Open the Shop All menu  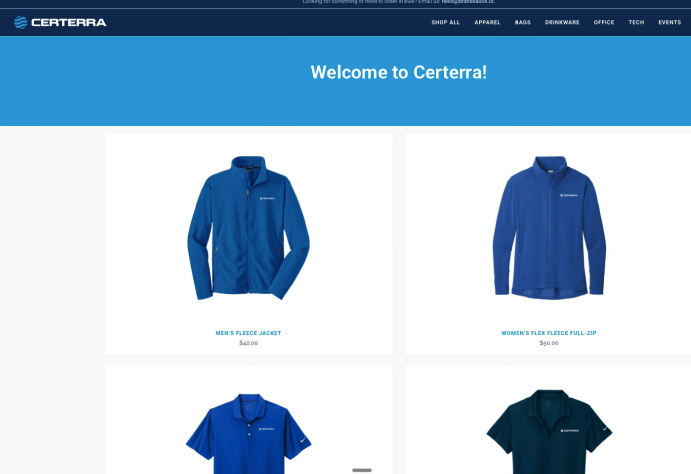(445, 22)
